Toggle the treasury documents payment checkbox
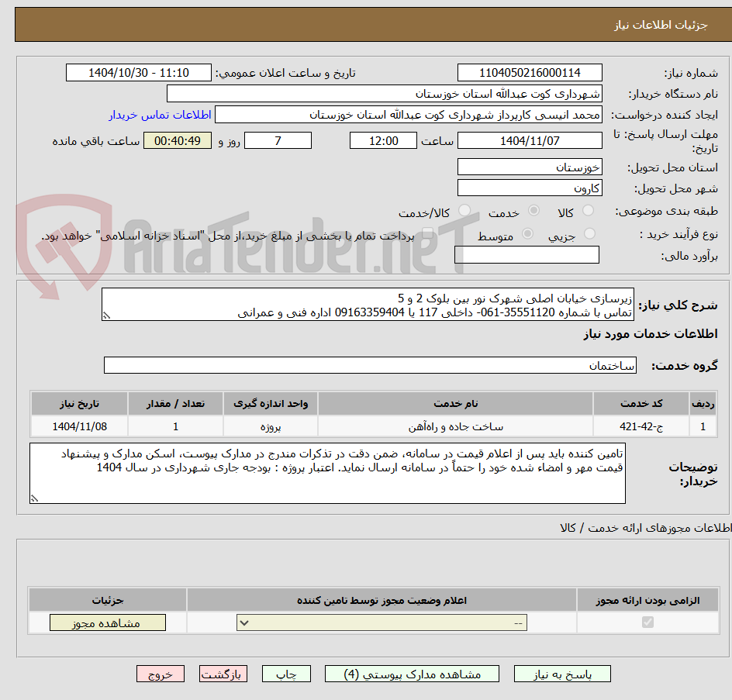 (427, 233)
